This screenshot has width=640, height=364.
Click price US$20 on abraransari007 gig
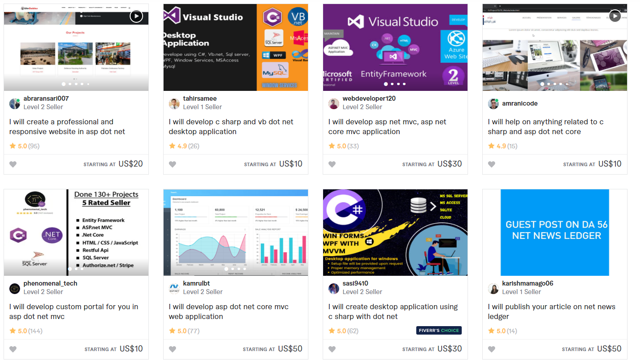click(x=131, y=164)
